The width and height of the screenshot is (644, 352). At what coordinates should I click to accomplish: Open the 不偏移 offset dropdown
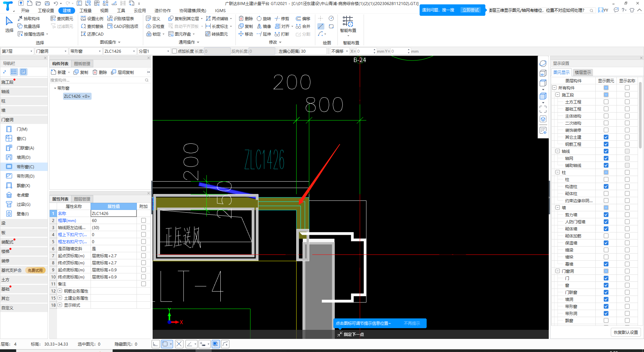click(x=339, y=51)
